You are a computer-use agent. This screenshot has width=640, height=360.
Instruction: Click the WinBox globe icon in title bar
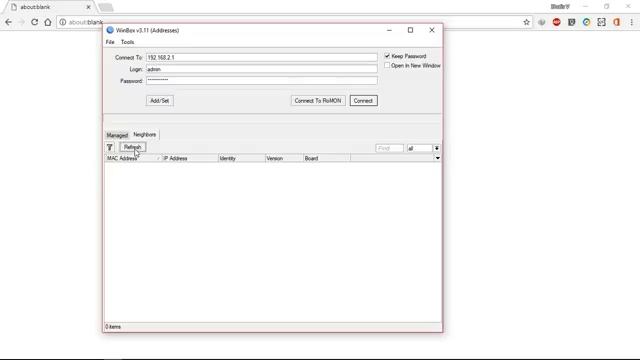pos(110,30)
